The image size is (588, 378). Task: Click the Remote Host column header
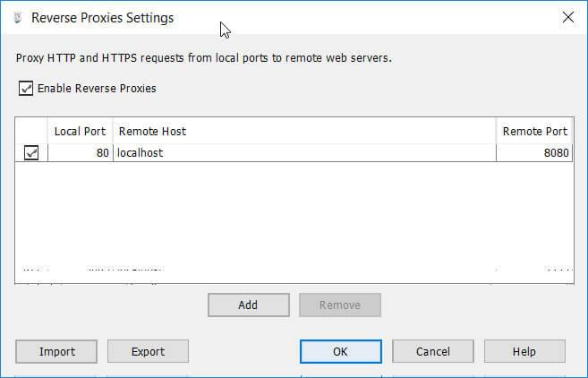coord(304,131)
